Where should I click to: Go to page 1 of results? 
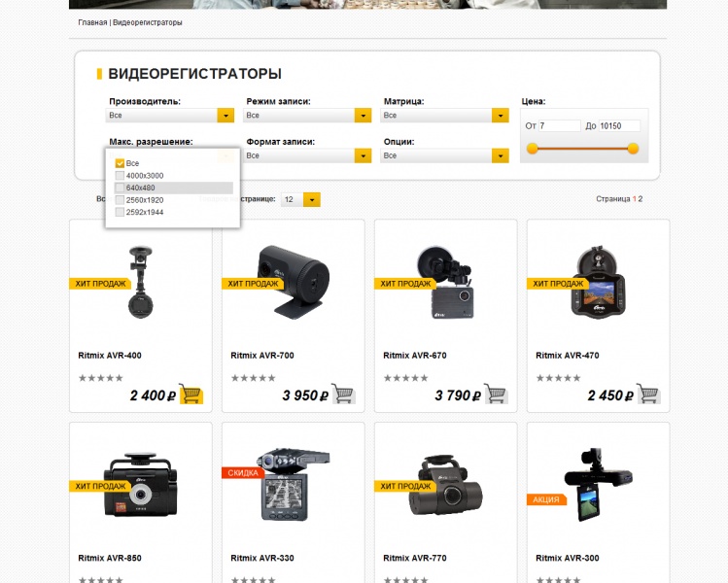[635, 198]
